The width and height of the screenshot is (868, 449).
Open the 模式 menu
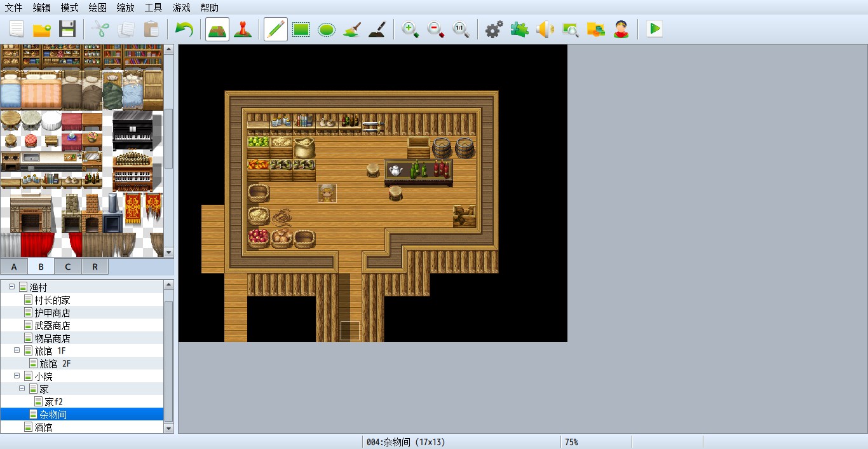[x=70, y=8]
